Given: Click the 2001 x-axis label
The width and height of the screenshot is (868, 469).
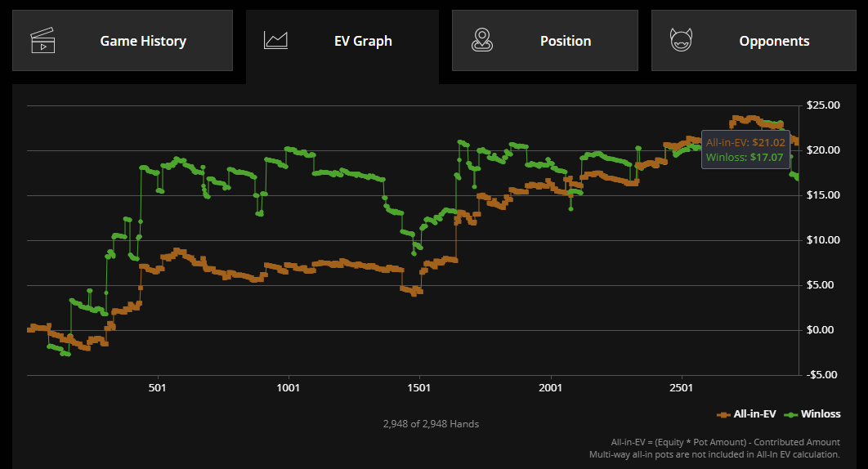Looking at the screenshot, I should (550, 388).
